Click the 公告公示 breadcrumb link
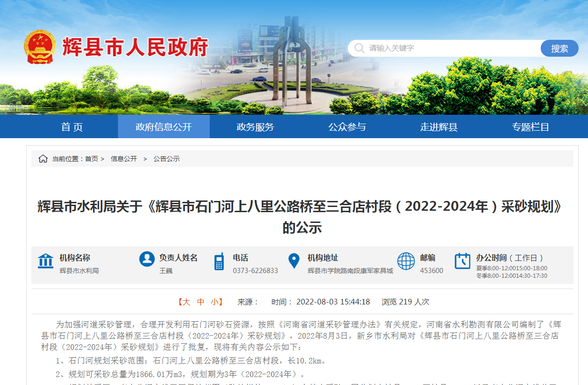588x385 pixels. [167, 159]
